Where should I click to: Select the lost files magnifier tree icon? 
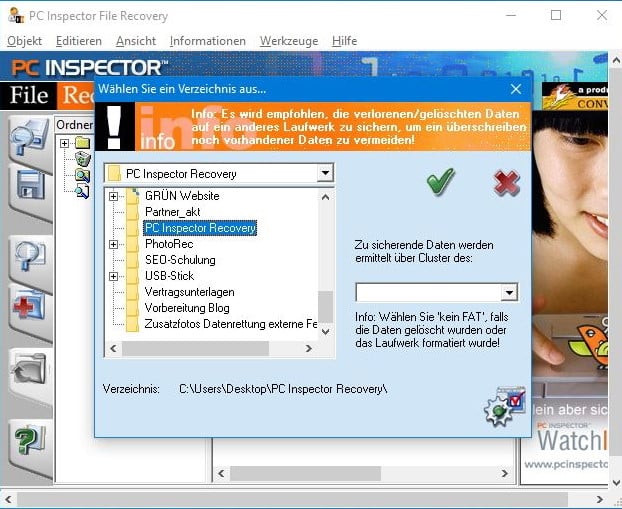(83, 191)
